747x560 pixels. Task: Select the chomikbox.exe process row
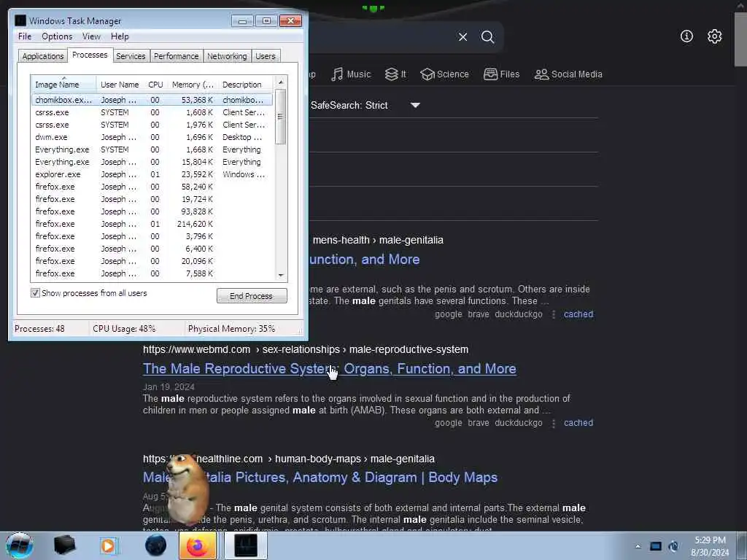[152, 100]
